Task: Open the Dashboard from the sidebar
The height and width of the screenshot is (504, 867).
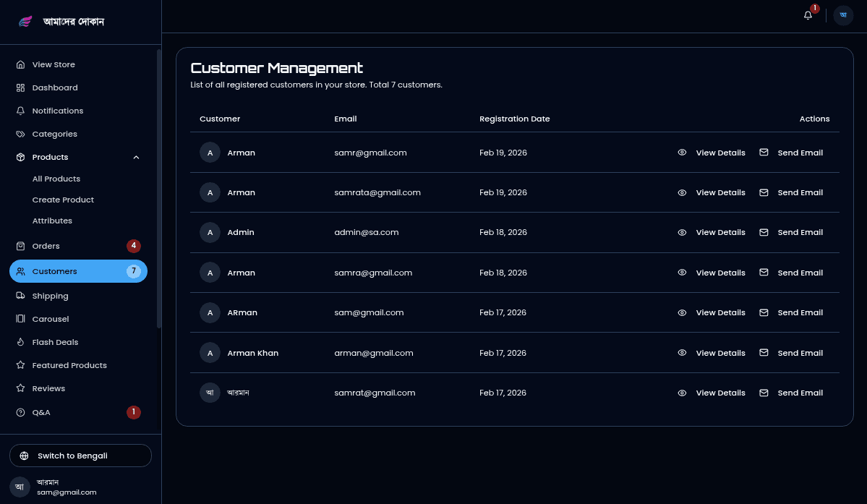Action: (55, 87)
